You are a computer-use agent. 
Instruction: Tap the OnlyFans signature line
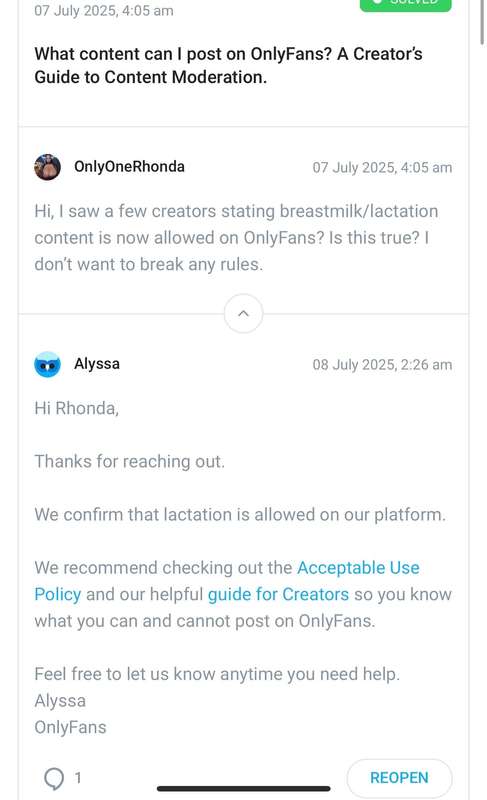(x=70, y=727)
